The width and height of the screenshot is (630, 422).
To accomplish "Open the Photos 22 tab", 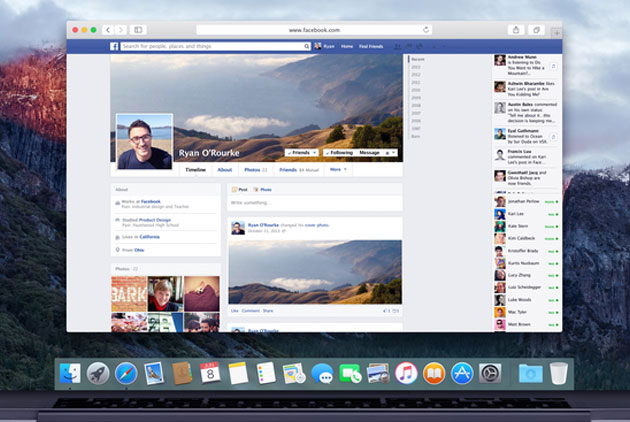I will (256, 170).
